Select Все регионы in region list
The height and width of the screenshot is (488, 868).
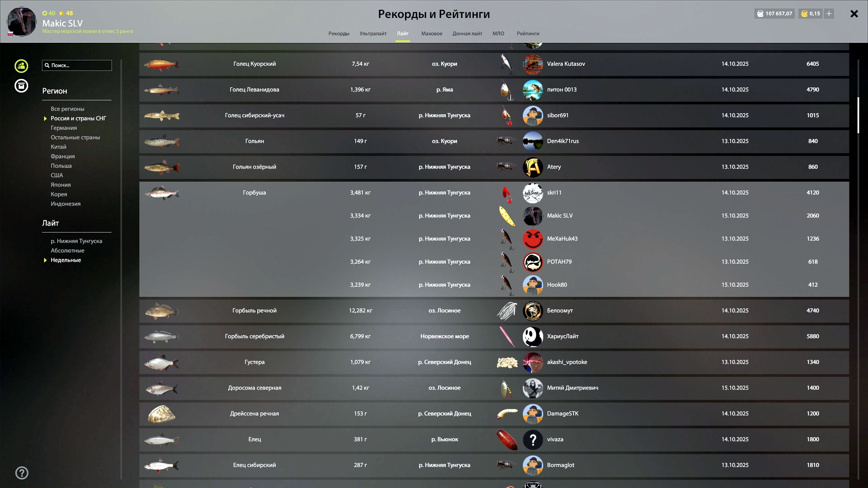coord(67,109)
